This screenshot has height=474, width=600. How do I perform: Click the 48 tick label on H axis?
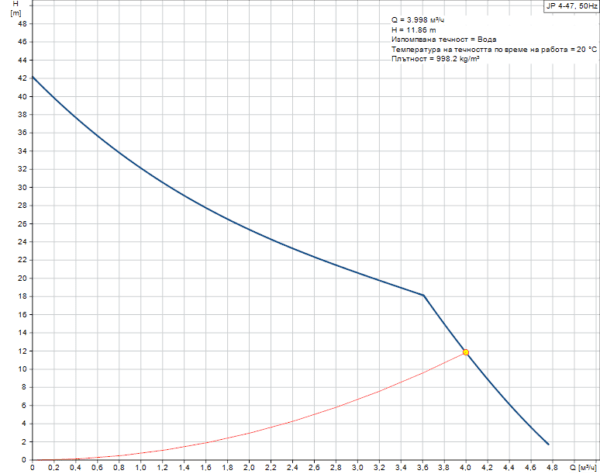click(22, 23)
